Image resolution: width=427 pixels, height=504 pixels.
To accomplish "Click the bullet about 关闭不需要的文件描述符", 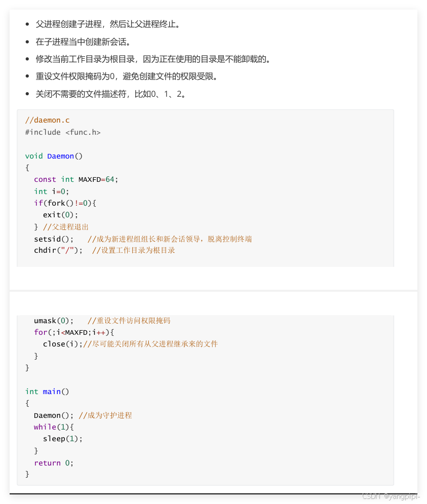I will click(x=111, y=94).
